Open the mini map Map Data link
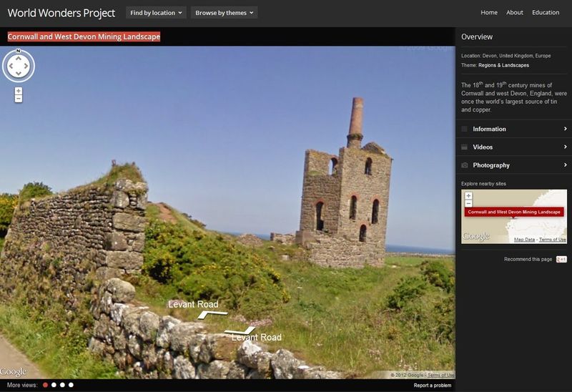 tap(524, 240)
